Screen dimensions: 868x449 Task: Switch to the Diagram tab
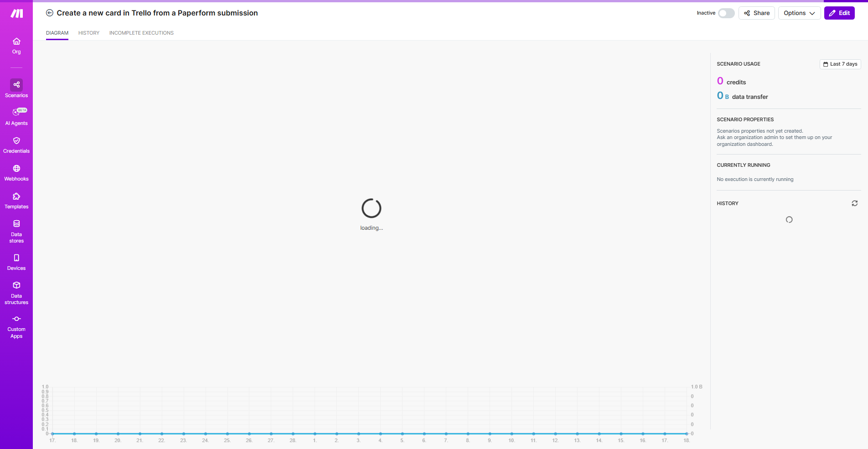57,33
